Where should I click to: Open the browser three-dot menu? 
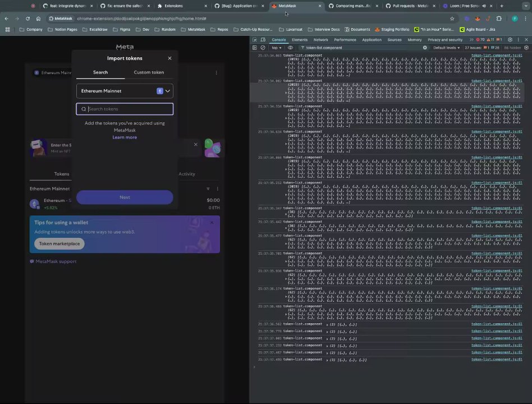526,19
